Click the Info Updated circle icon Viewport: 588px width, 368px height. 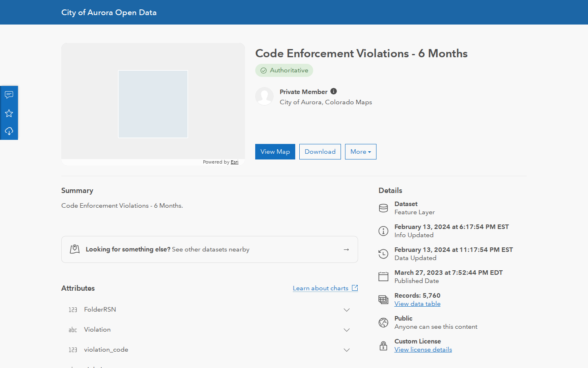click(x=383, y=231)
